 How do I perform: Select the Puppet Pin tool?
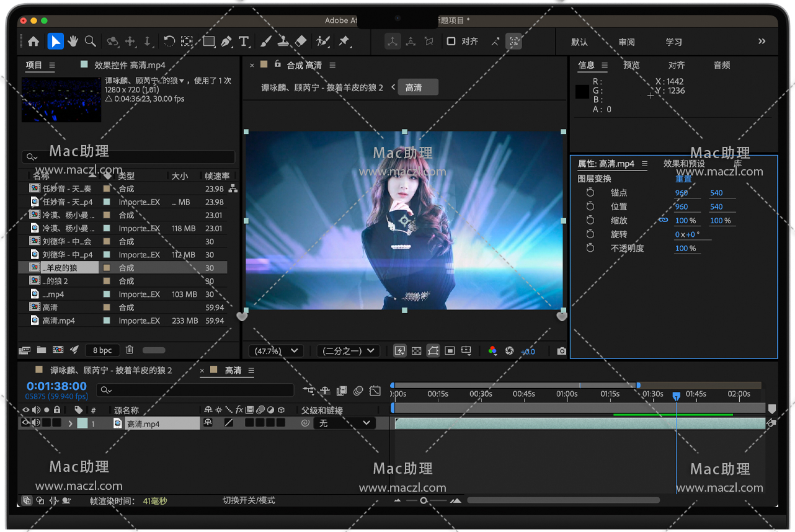[344, 42]
